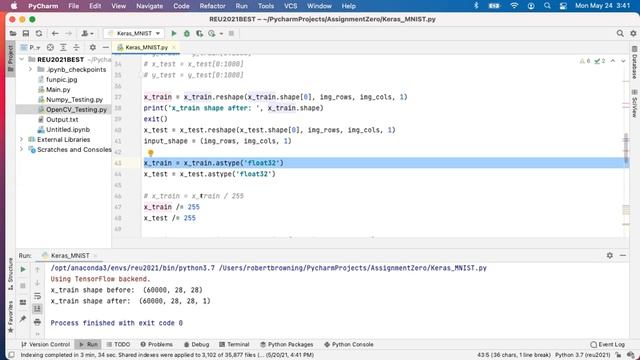Print the Run console output

pyautogui.click(x=37, y=322)
